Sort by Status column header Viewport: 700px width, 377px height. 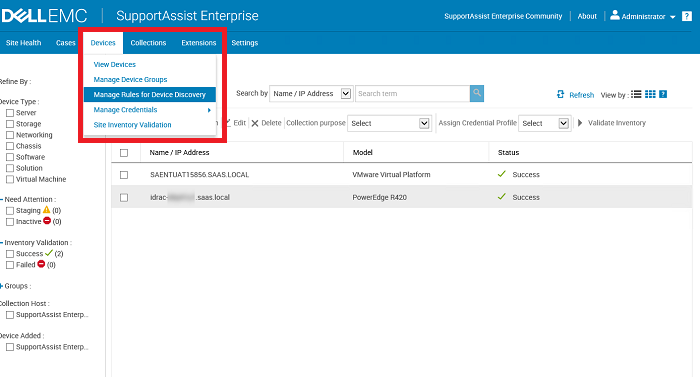(x=508, y=152)
